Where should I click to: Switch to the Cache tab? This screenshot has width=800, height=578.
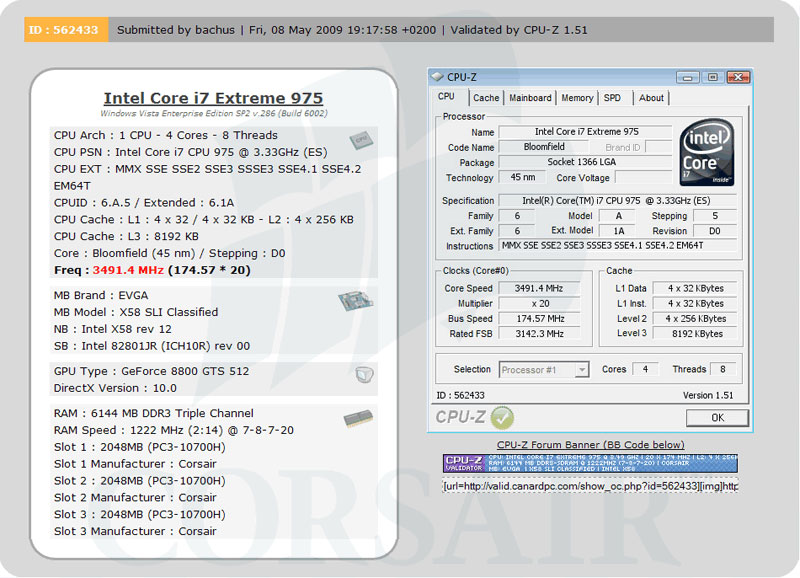point(486,98)
